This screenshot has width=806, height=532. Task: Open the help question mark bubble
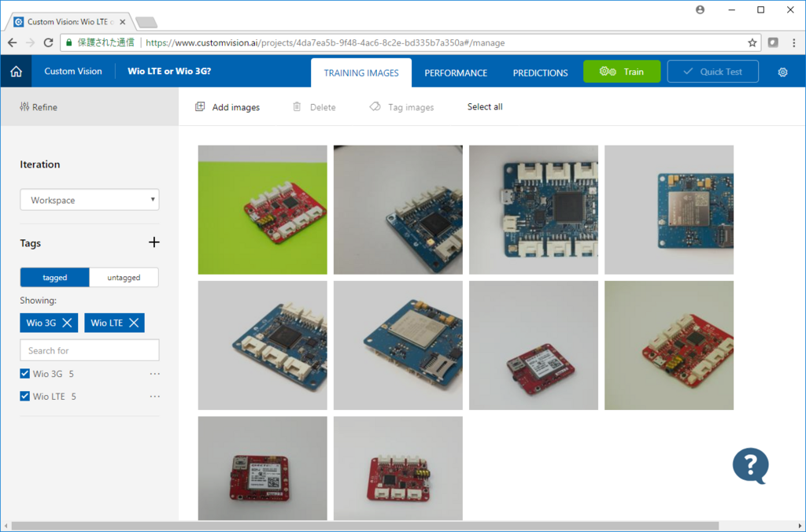tap(750, 466)
